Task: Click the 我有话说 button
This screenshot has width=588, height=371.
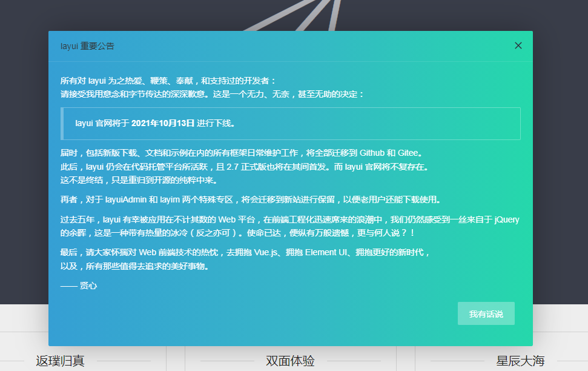Action: coord(486,313)
